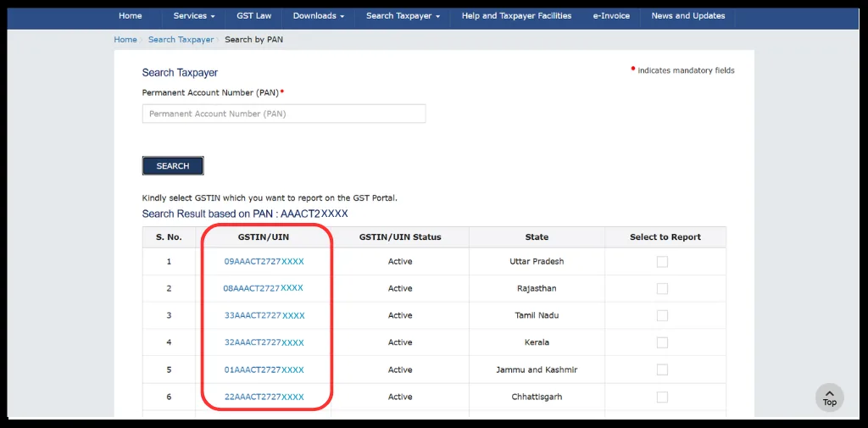Click Active status in Kerala row

click(x=400, y=342)
